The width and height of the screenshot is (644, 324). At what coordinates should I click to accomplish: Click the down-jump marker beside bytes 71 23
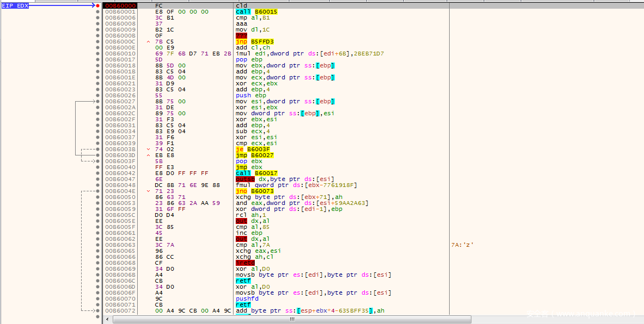(149, 191)
